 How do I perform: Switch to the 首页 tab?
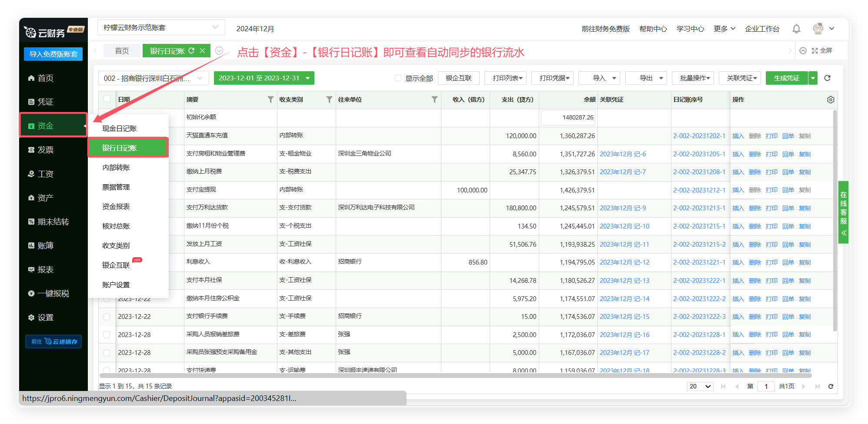122,51
